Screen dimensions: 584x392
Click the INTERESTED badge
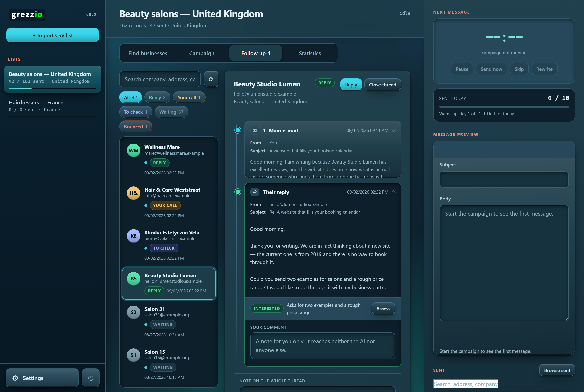266,308
